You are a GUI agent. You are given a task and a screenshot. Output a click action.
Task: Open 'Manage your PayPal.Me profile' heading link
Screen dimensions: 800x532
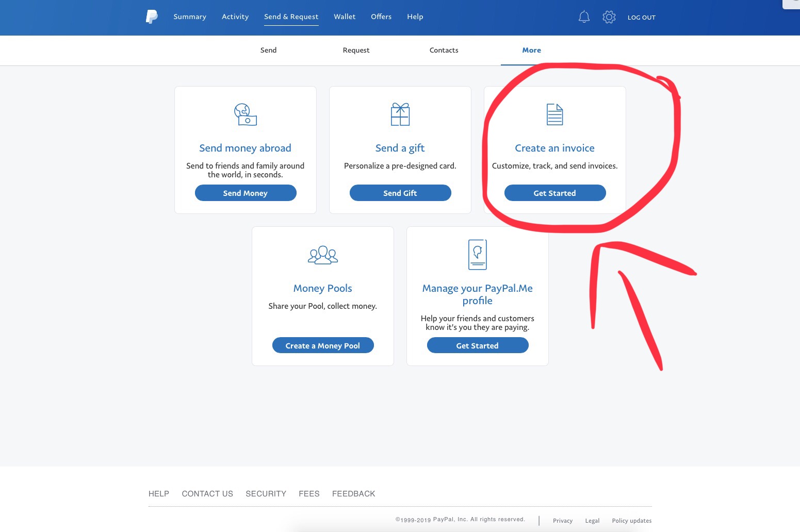pos(478,294)
